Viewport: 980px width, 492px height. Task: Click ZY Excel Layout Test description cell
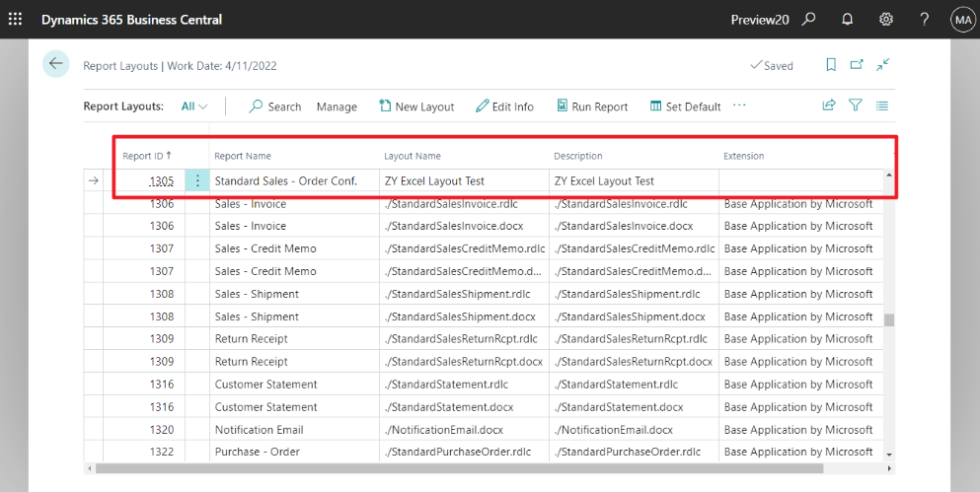634,180
